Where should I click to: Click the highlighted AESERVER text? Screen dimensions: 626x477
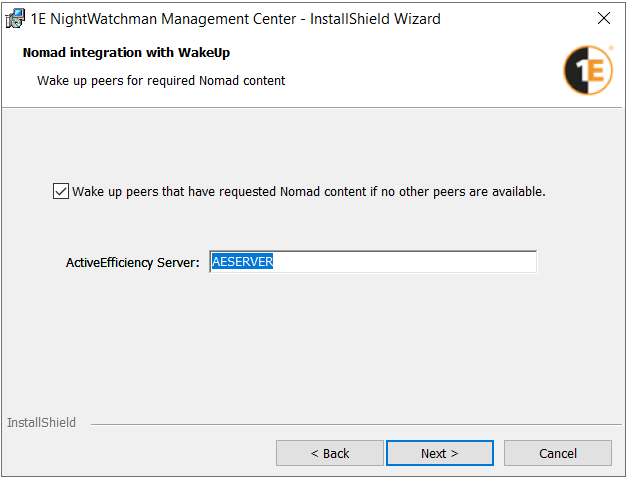pyautogui.click(x=243, y=262)
